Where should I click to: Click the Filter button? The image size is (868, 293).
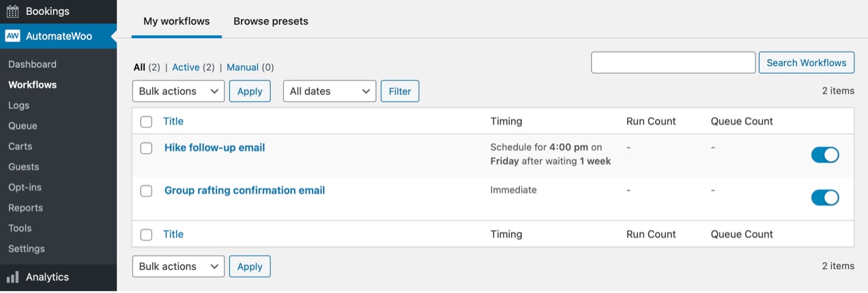tap(400, 91)
